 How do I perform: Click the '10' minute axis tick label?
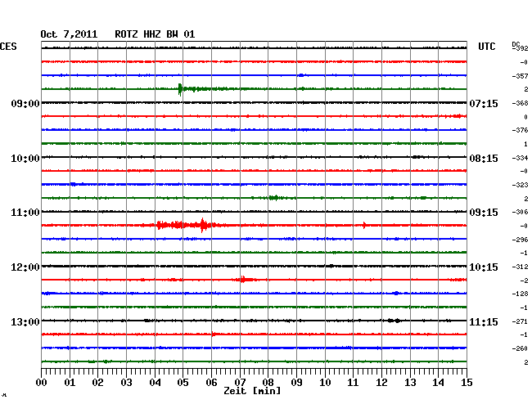(325, 382)
